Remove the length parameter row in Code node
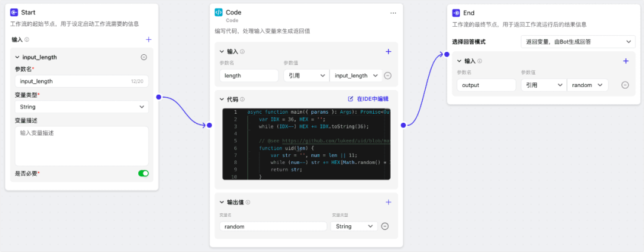This screenshot has height=252, width=644. pos(388,76)
